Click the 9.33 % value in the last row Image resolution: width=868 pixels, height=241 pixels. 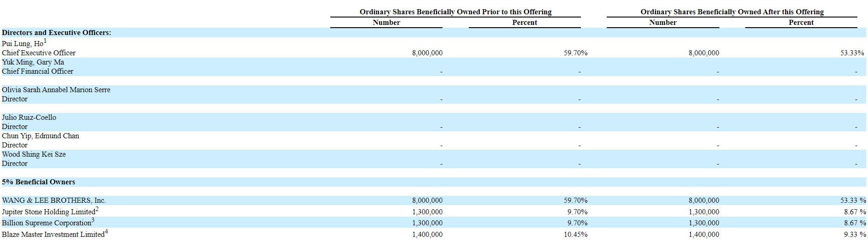tap(855, 235)
